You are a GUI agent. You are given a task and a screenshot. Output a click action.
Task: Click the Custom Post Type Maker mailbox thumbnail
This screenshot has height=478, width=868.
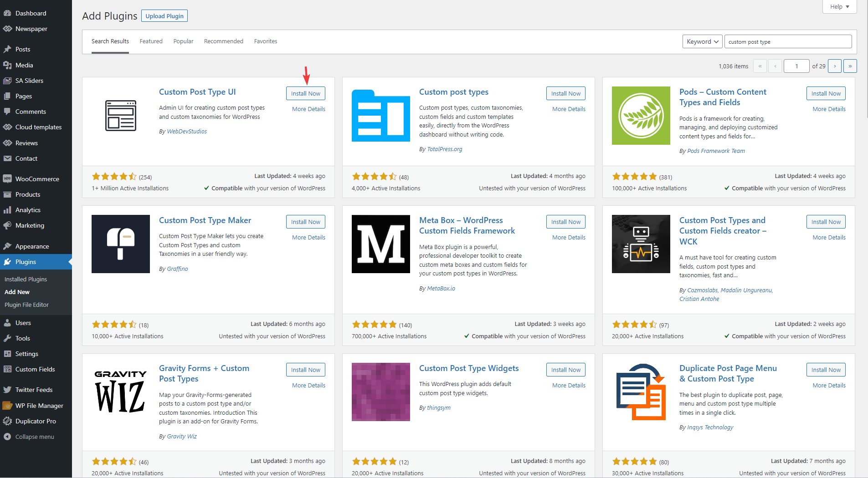tap(121, 244)
